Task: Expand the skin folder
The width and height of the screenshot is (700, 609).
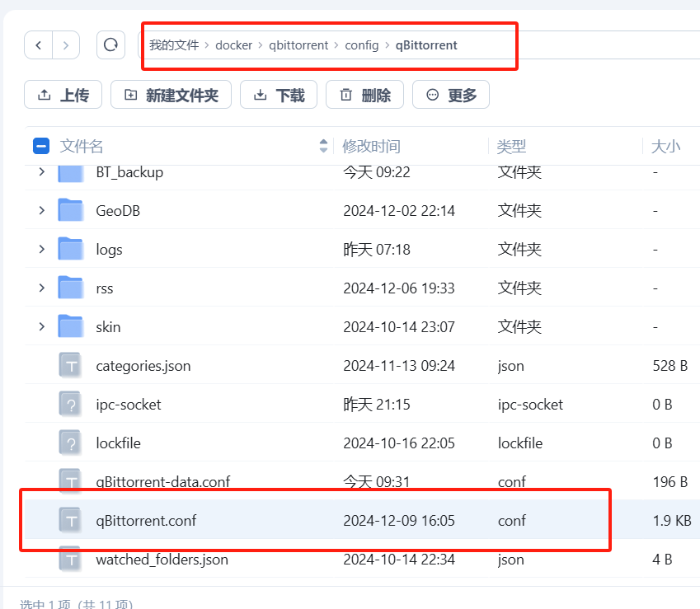Action: coord(42,326)
